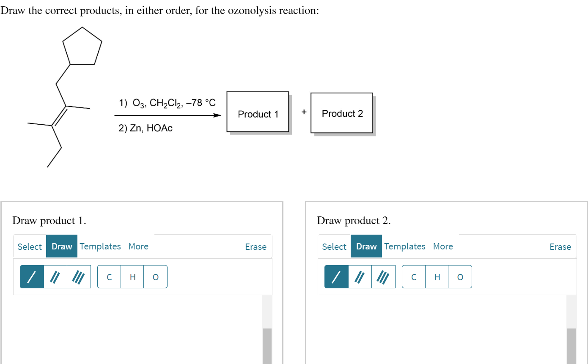588x364 pixels.
Task: Pick the Hydrogen atom in product 2 editor
Action: [437, 277]
